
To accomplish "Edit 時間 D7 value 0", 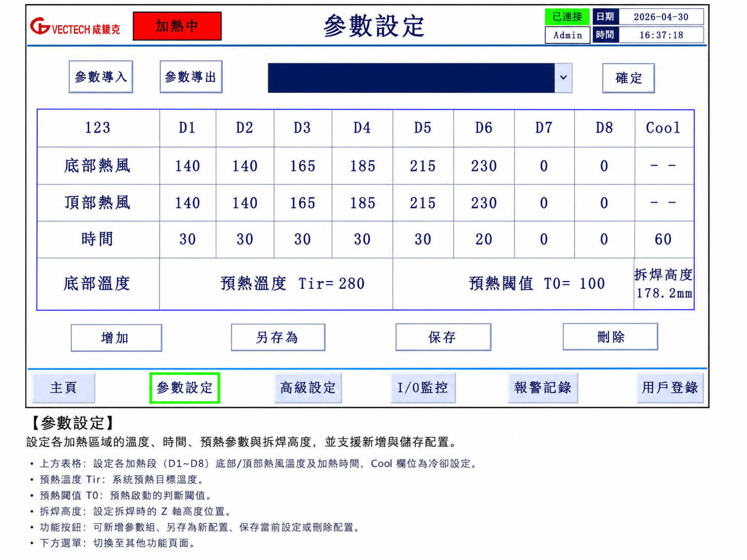I will [544, 239].
